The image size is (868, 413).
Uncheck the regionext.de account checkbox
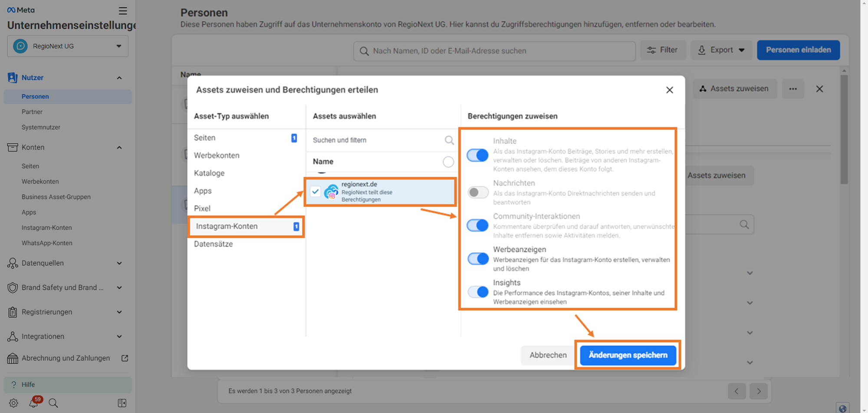(316, 192)
